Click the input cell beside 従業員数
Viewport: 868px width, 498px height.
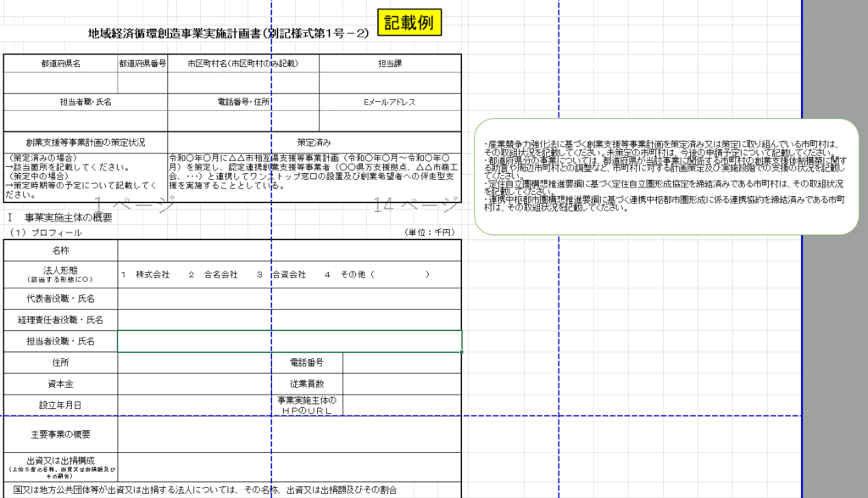coord(402,383)
